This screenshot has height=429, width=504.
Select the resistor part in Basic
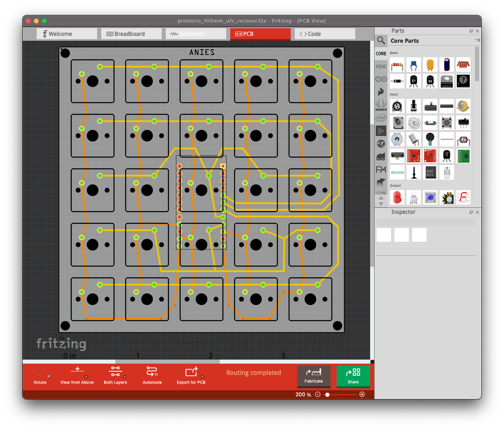click(397, 65)
